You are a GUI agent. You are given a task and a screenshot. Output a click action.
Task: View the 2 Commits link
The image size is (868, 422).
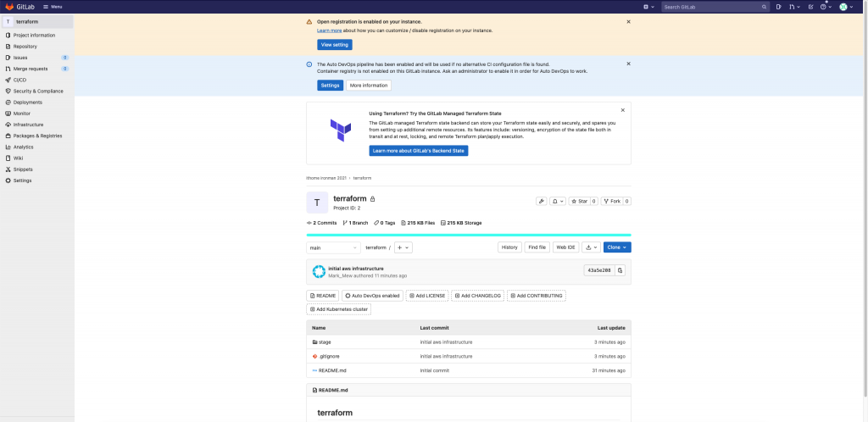[x=321, y=223]
